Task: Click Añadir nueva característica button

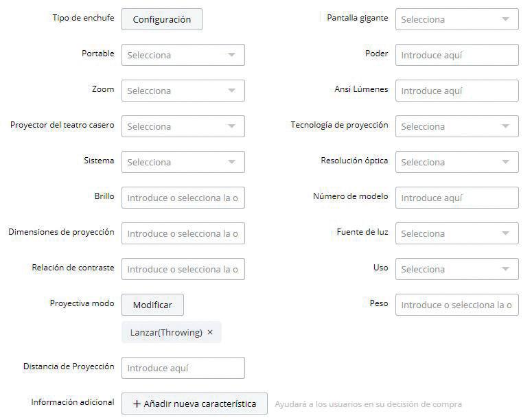Action: (194, 404)
